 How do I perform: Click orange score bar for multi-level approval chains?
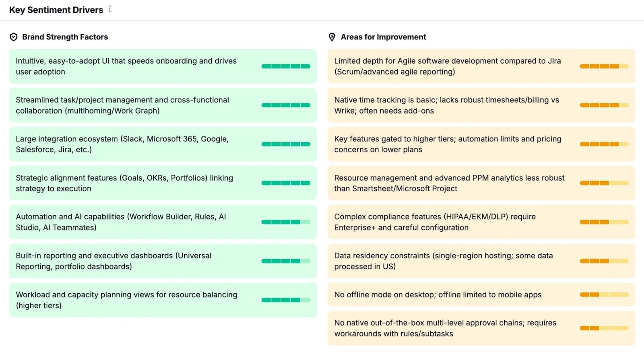(604, 328)
